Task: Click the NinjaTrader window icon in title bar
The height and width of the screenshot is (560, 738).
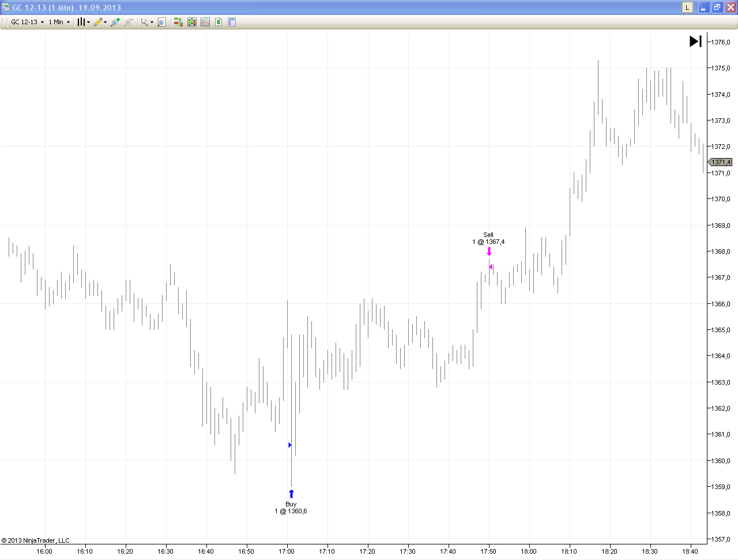Action: (x=6, y=7)
